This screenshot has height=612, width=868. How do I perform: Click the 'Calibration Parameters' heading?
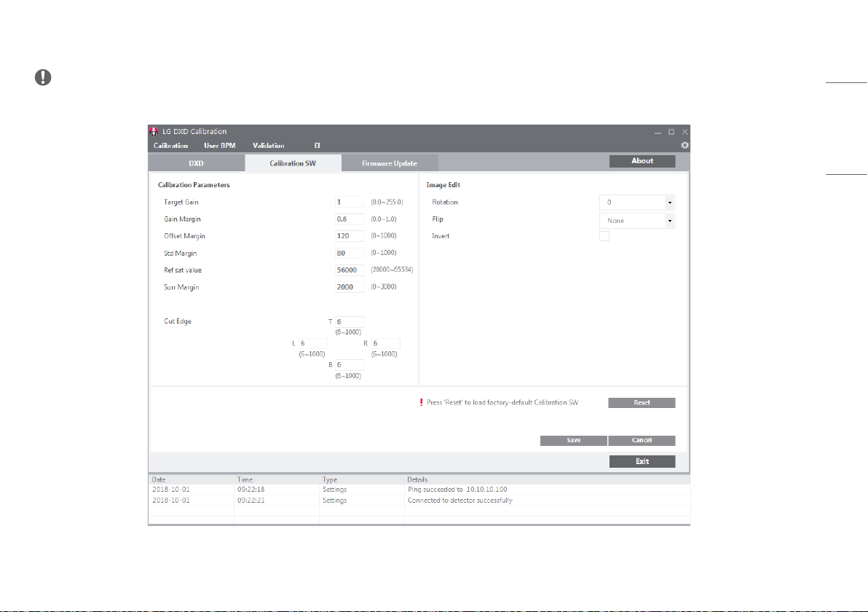click(194, 185)
